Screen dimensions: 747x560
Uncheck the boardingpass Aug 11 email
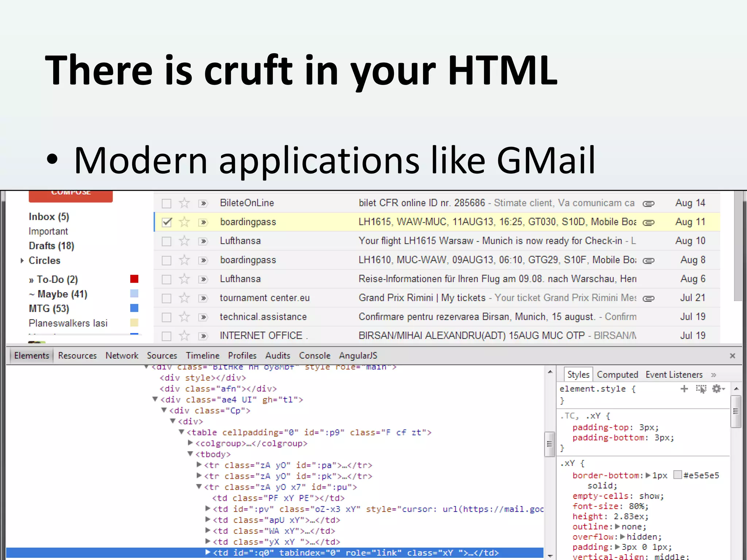click(x=167, y=222)
